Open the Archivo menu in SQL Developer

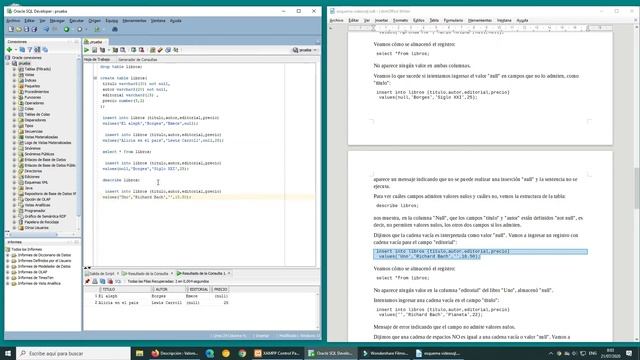(x=13, y=20)
